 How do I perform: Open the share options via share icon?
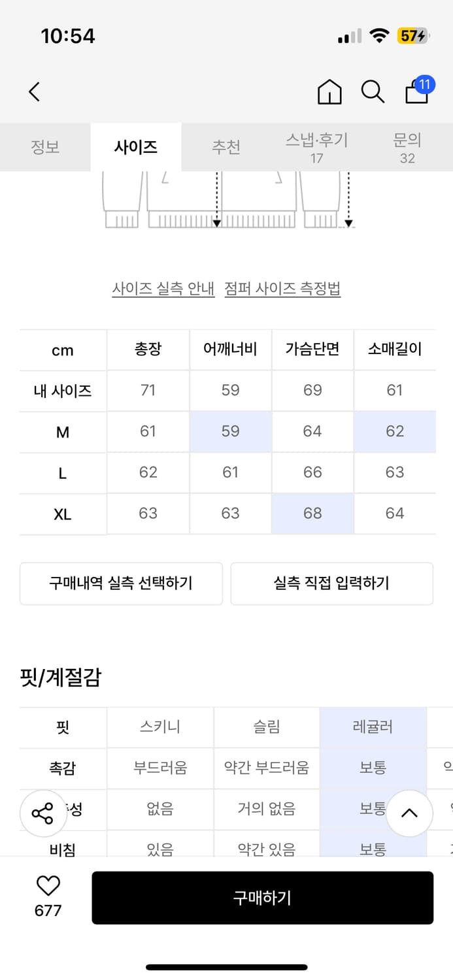(x=43, y=813)
